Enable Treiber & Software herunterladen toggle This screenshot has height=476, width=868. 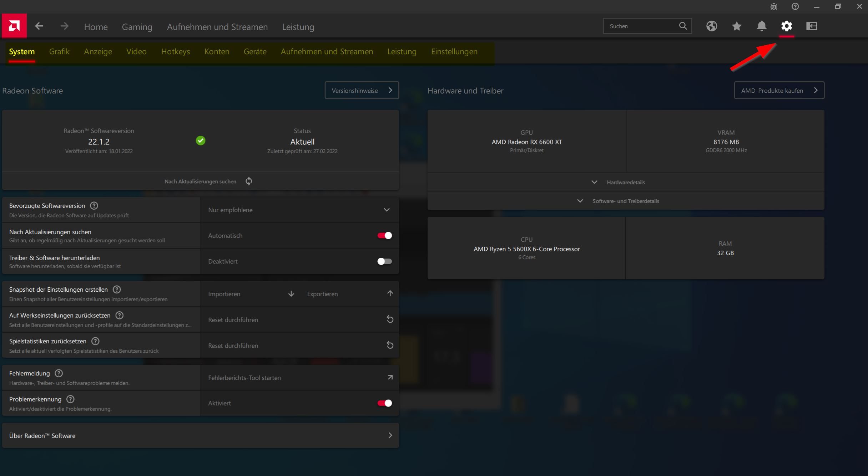[384, 261]
